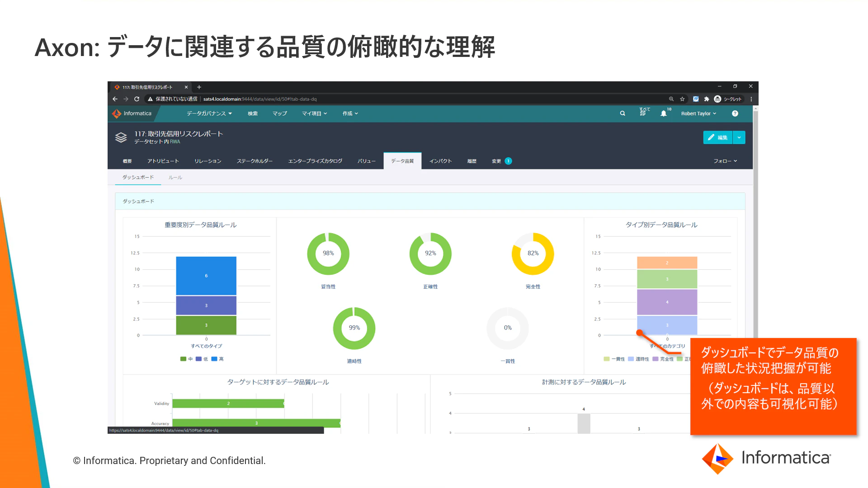Toggle the 完全性 legend entry in the type chart
868x488 pixels.
tap(663, 359)
